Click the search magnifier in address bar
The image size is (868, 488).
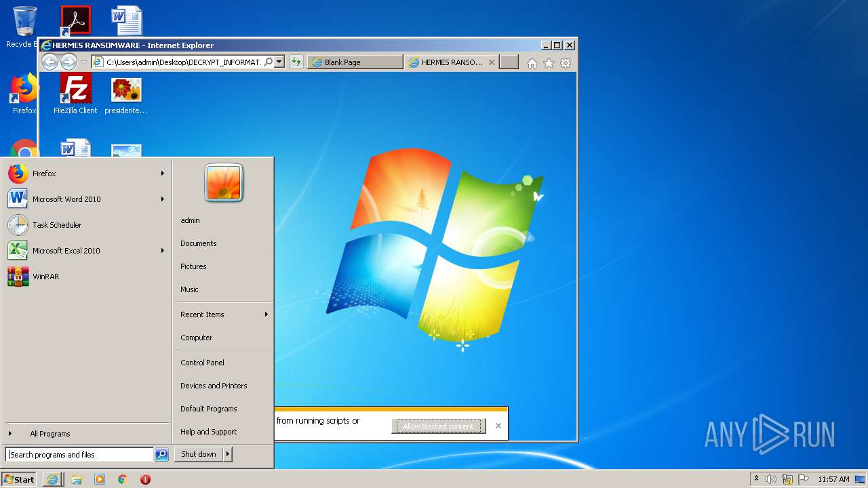[x=269, y=62]
